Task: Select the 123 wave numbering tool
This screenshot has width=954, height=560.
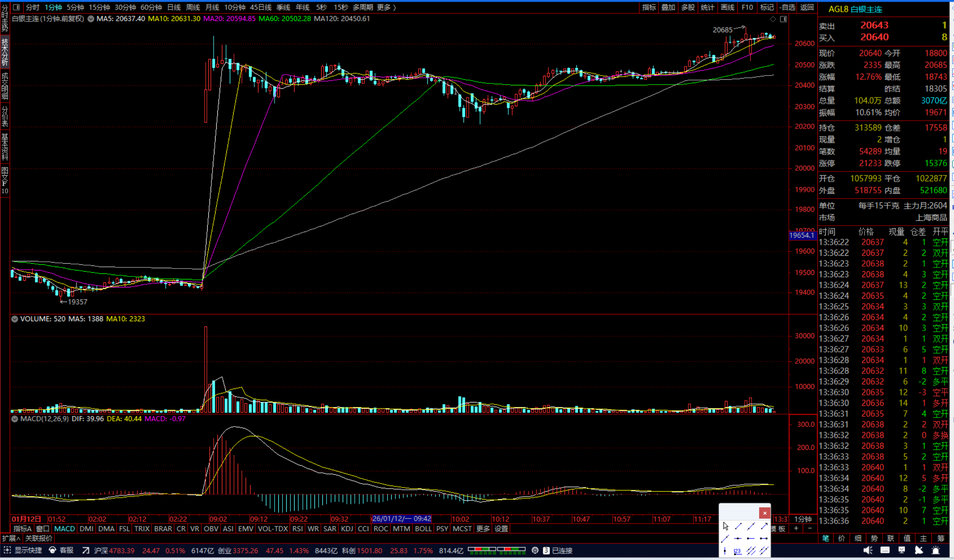Action: (737, 551)
